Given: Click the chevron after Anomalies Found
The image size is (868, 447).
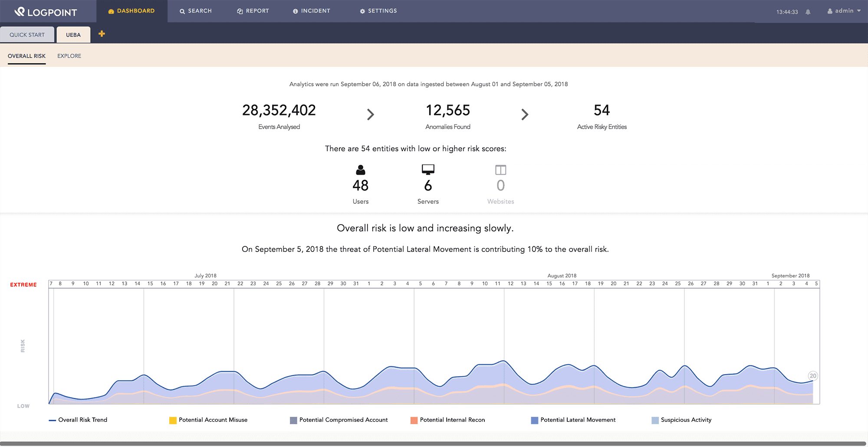Looking at the screenshot, I should pos(525,114).
